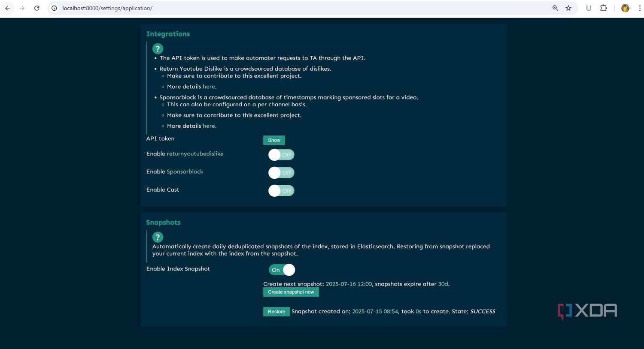644x349 pixels.
Task: Click Create snapshot now button
Action: coord(291,292)
